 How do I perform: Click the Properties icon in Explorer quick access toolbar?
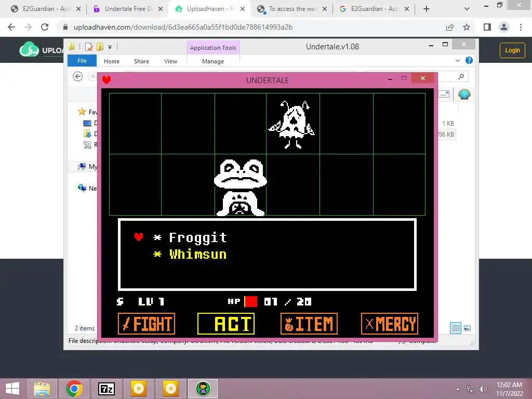89,46
